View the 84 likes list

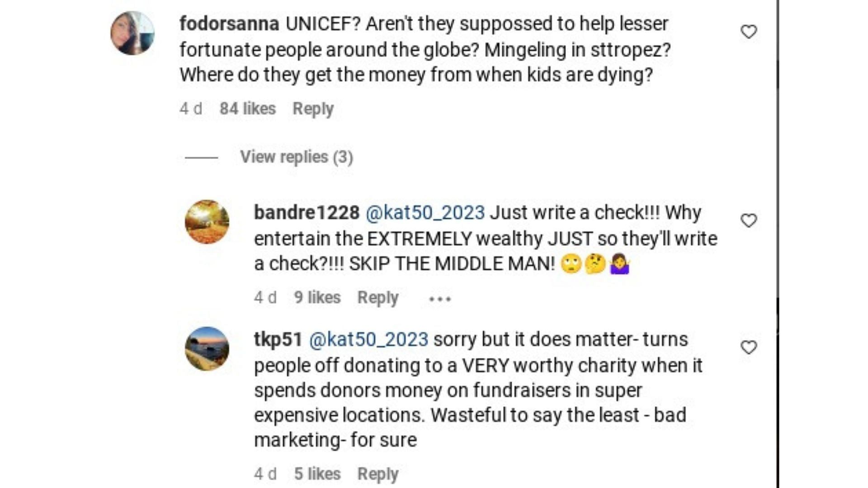(248, 109)
